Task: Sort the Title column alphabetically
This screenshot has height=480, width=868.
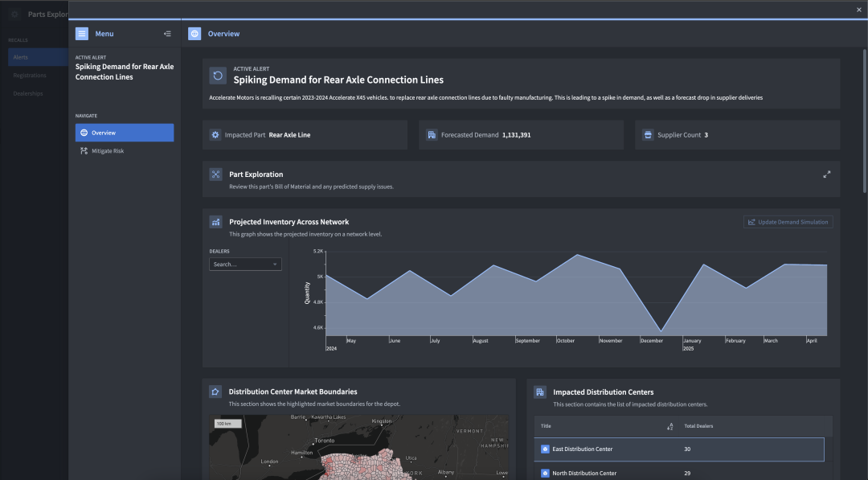Action: tap(670, 426)
